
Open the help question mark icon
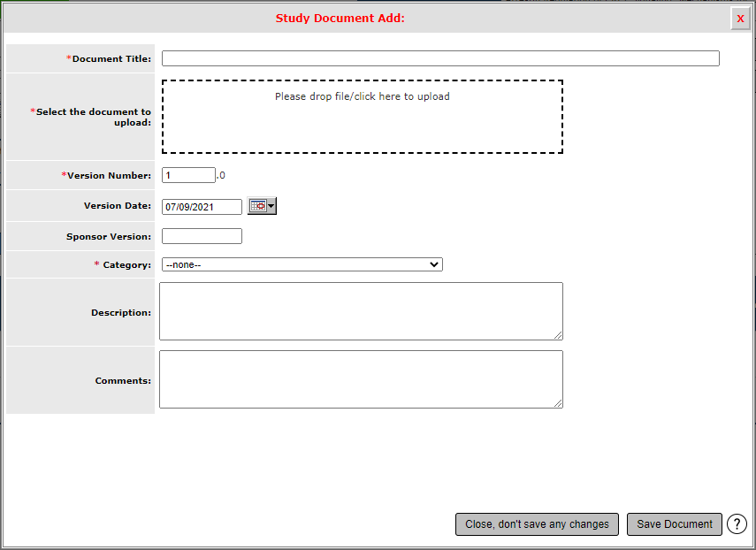pos(737,524)
